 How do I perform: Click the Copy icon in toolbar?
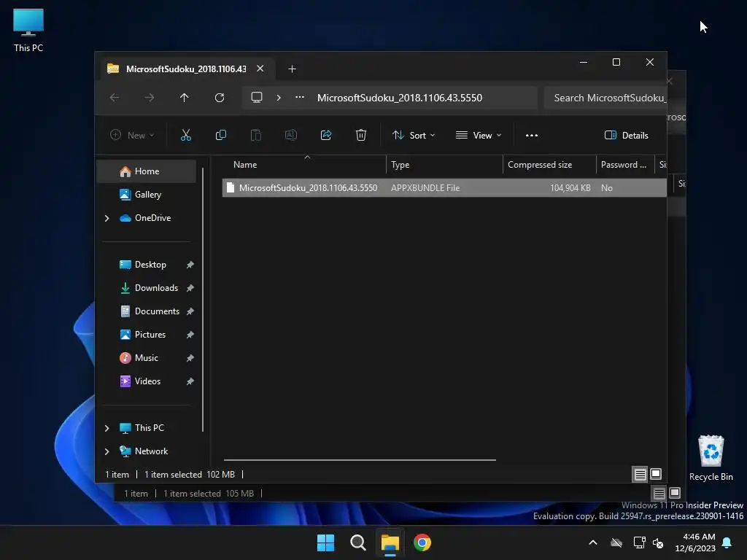[x=220, y=135]
